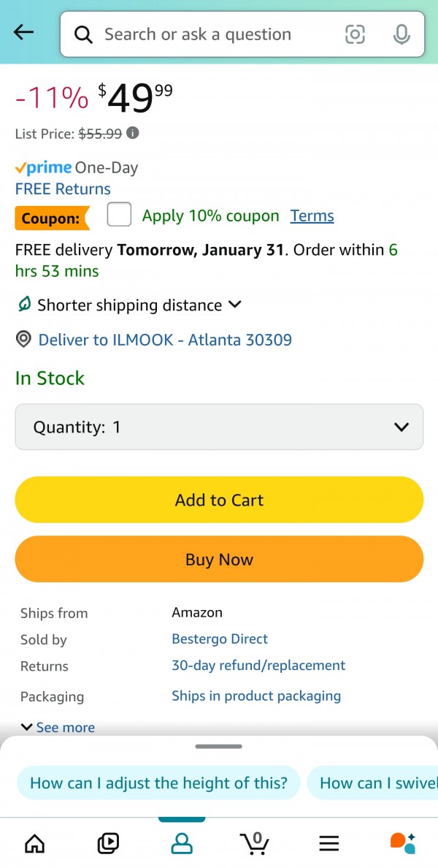Open the hamburger menu icon

click(329, 843)
